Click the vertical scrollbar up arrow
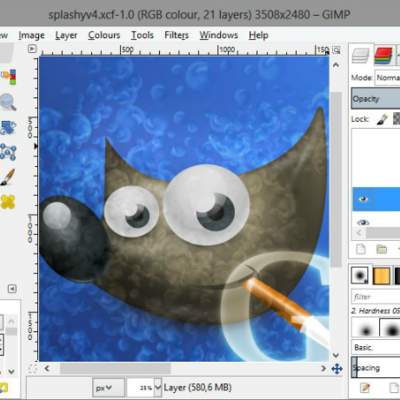 click(x=336, y=65)
